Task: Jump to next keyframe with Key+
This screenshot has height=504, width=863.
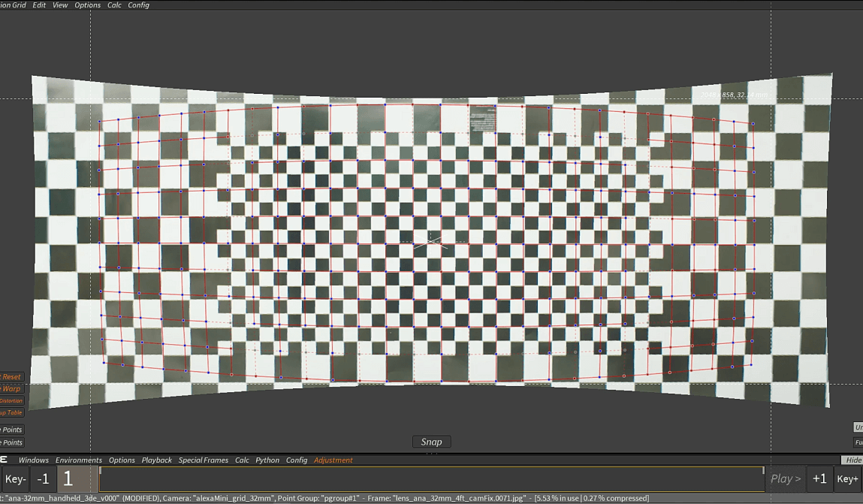Action: 847,479
